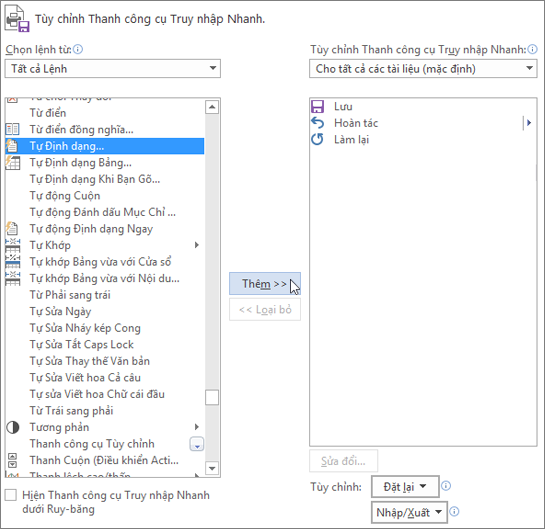Select Tự động Đánh dấu Mục Chỉ command

point(105,212)
